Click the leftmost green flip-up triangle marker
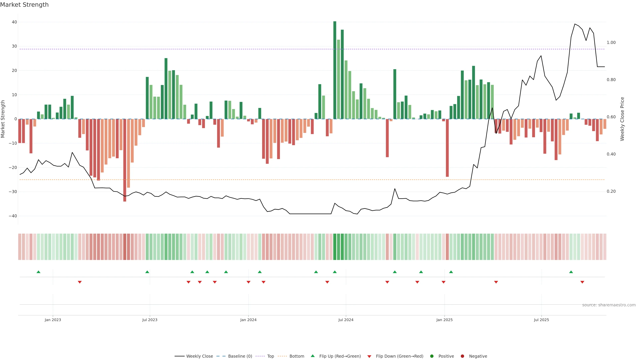The width and height of the screenshot is (644, 362). click(39, 272)
